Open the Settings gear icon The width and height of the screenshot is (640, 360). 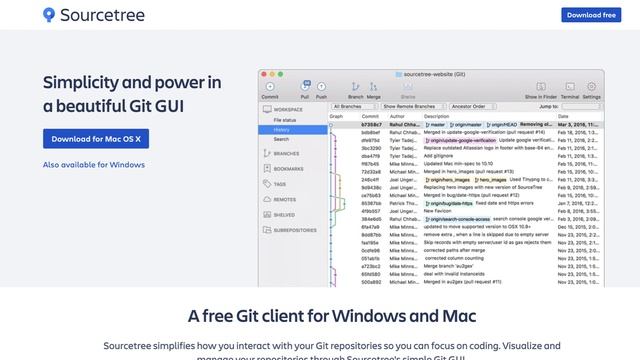591,86
